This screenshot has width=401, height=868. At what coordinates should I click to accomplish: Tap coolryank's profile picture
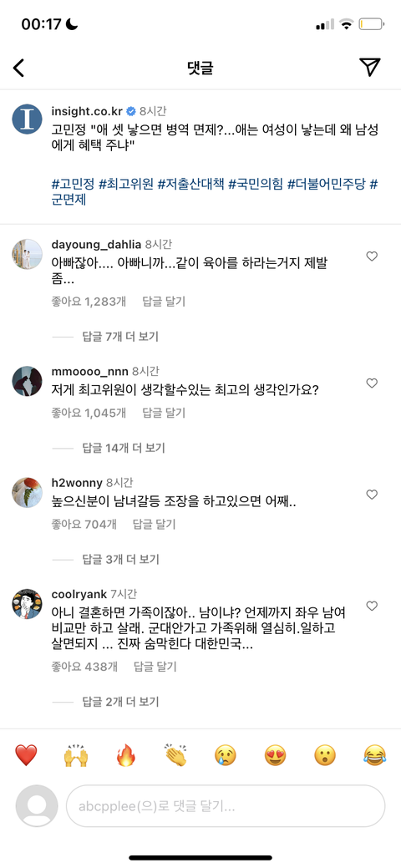27,605
